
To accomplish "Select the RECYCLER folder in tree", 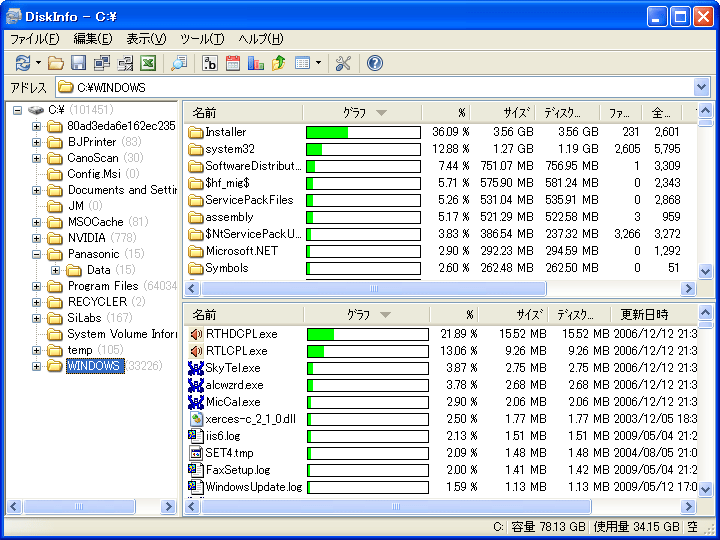I will pyautogui.click(x=97, y=302).
